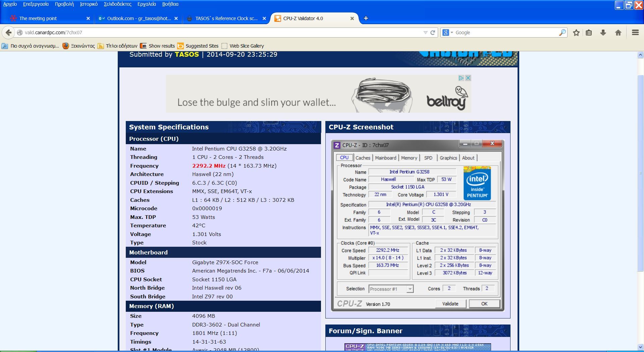Open the Web Slice Gallery bookmark
644x352 pixels.
pos(243,46)
